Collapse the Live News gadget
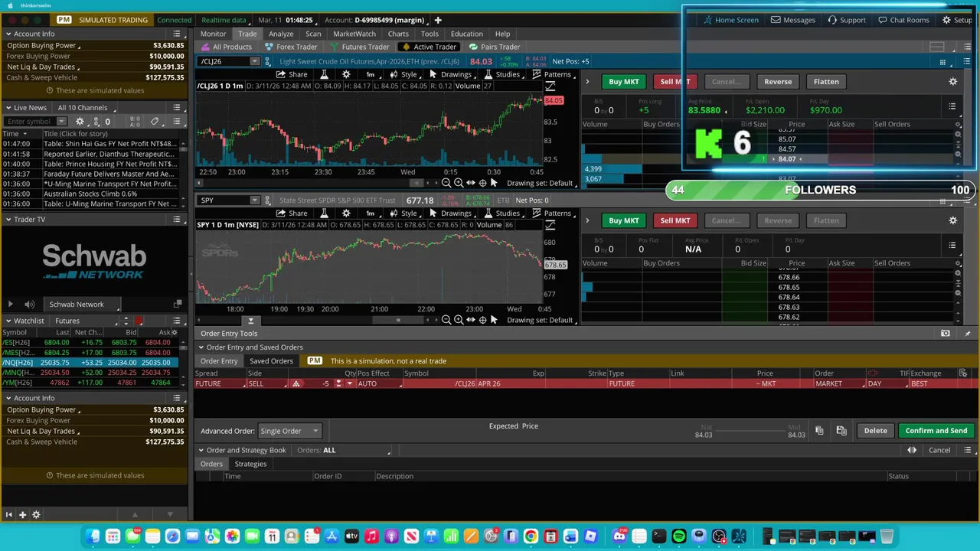The image size is (980, 551). click(8, 108)
